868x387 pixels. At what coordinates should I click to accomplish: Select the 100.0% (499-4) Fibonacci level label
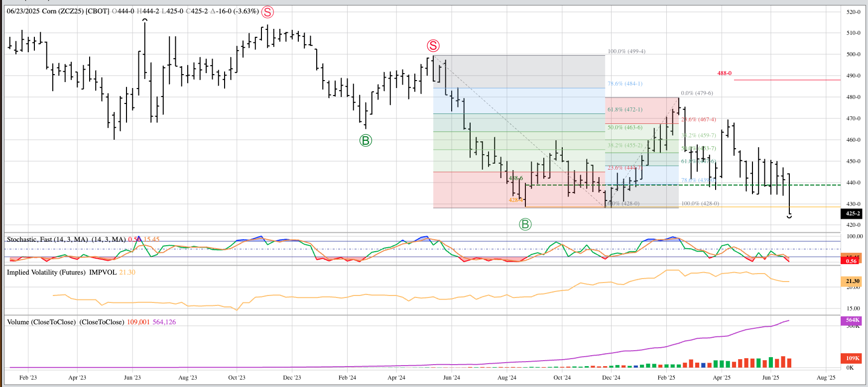click(x=626, y=51)
